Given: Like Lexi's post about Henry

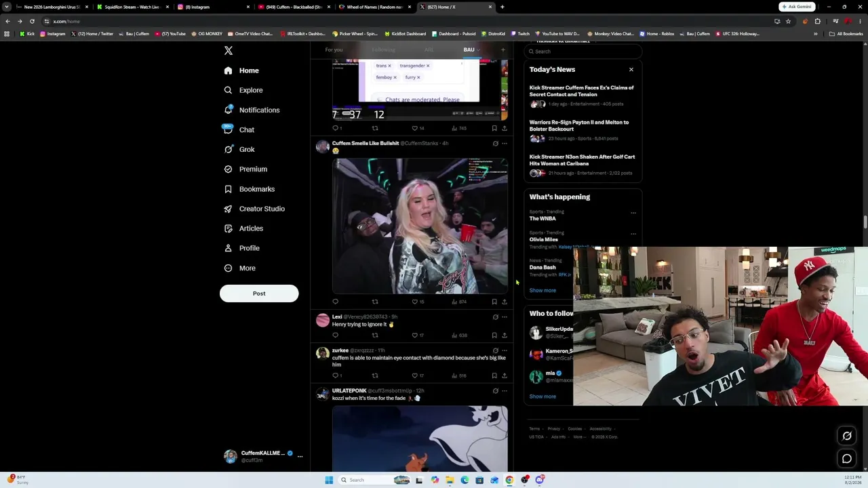Looking at the screenshot, I should tap(414, 335).
